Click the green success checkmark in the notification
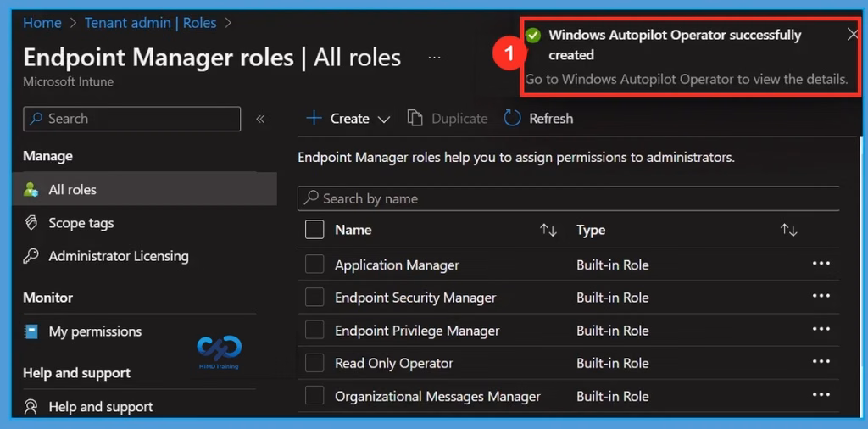This screenshot has width=868, height=429. 533,36
